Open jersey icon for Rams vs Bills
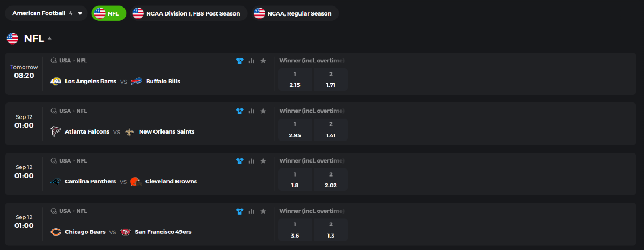Image resolution: width=644 pixels, height=250 pixels. click(240, 61)
